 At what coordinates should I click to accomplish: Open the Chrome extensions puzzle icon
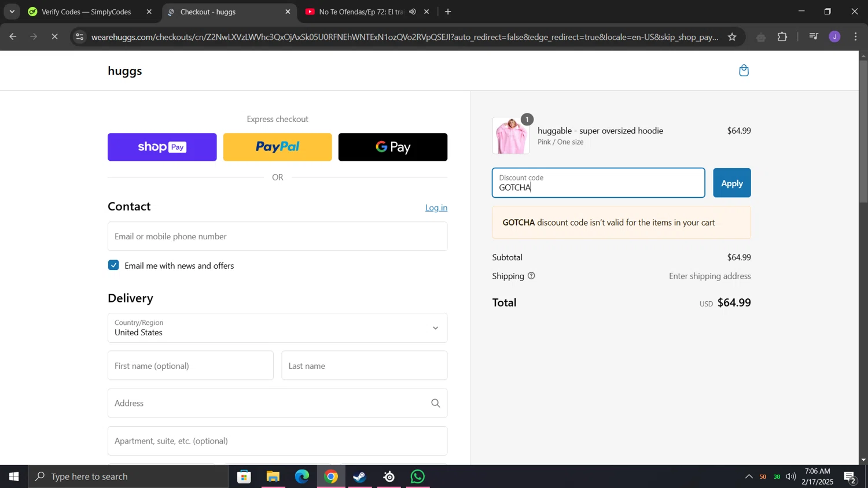(x=782, y=37)
